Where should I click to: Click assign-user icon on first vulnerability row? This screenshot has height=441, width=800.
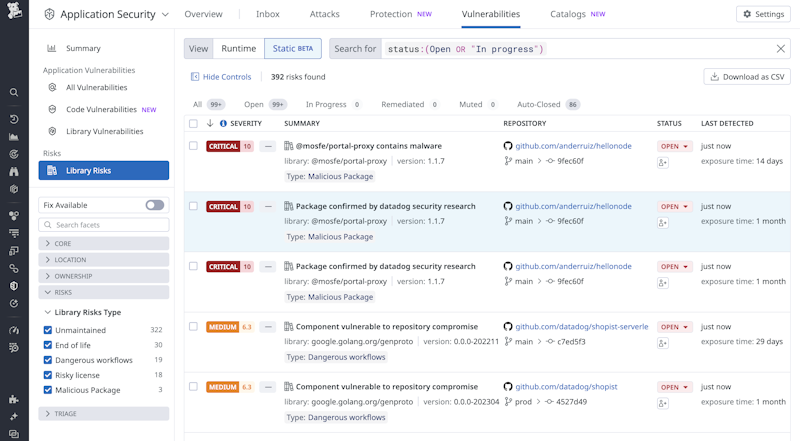coord(662,162)
